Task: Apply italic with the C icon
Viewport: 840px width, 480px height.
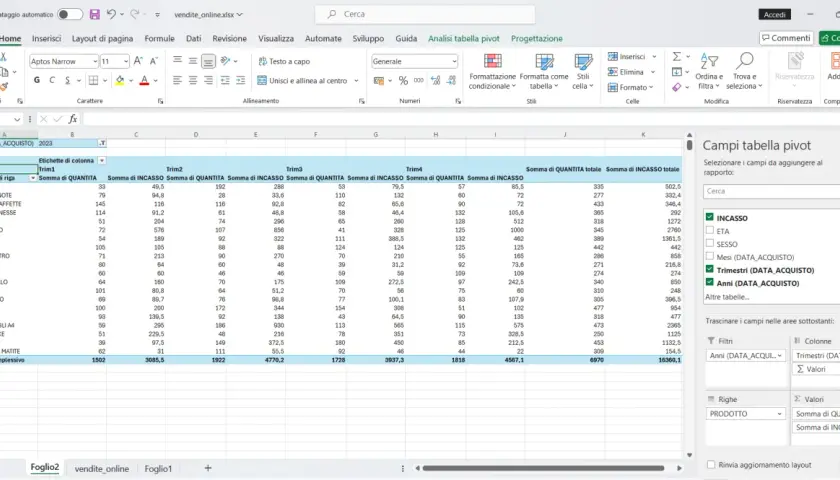Action: coord(52,80)
